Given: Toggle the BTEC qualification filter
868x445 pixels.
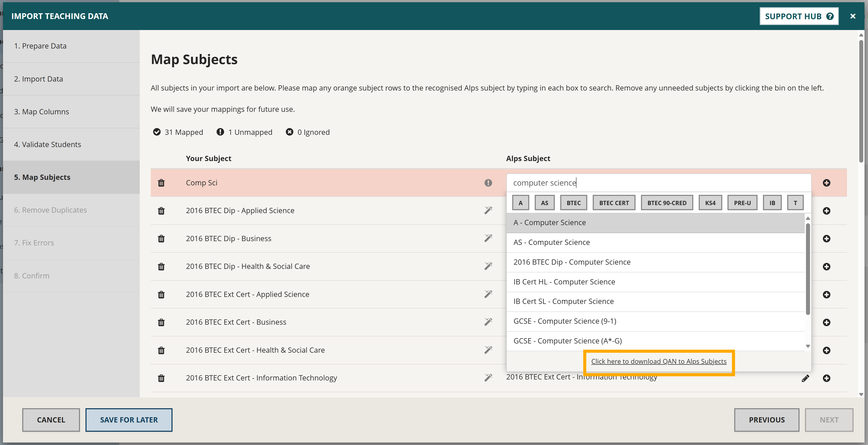Looking at the screenshot, I should [573, 203].
